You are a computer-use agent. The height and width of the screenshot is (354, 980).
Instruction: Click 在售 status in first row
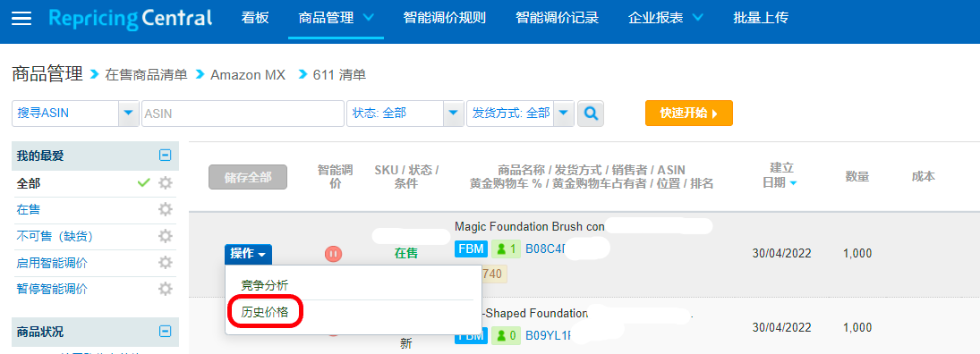pyautogui.click(x=406, y=254)
